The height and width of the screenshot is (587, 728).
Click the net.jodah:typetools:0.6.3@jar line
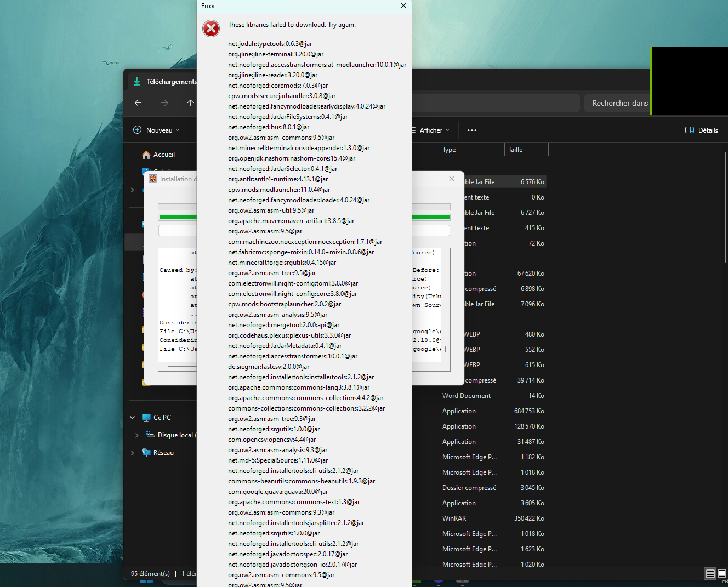click(270, 44)
